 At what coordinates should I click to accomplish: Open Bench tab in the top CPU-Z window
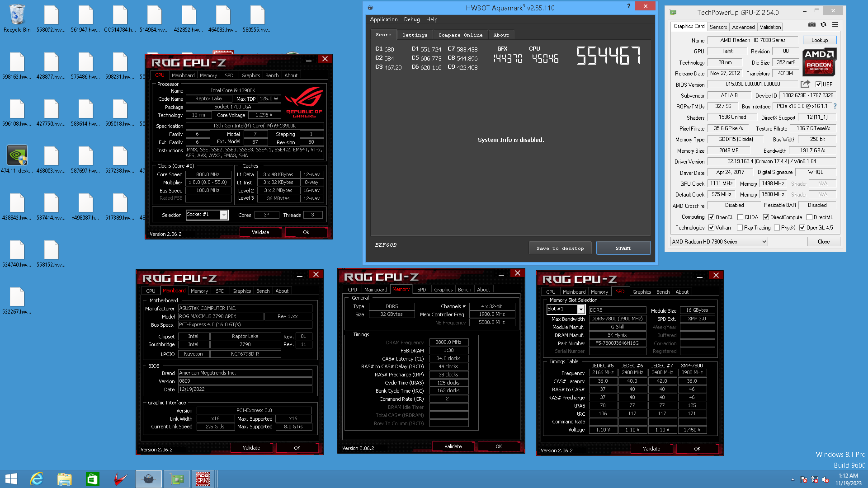pyautogui.click(x=272, y=75)
